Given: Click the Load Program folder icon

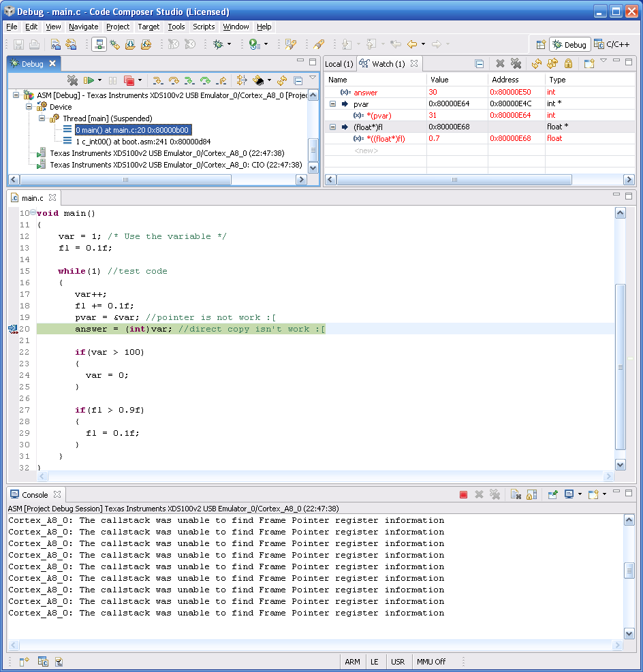Looking at the screenshot, I should [130, 44].
